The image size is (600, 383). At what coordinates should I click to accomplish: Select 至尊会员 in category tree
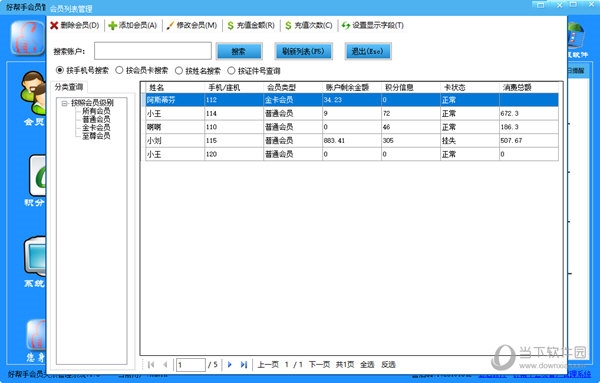tap(96, 135)
